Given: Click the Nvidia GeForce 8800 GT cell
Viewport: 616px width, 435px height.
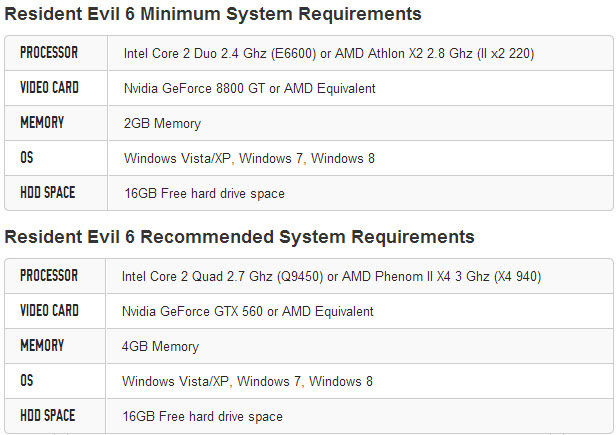Looking at the screenshot, I should point(249,88).
